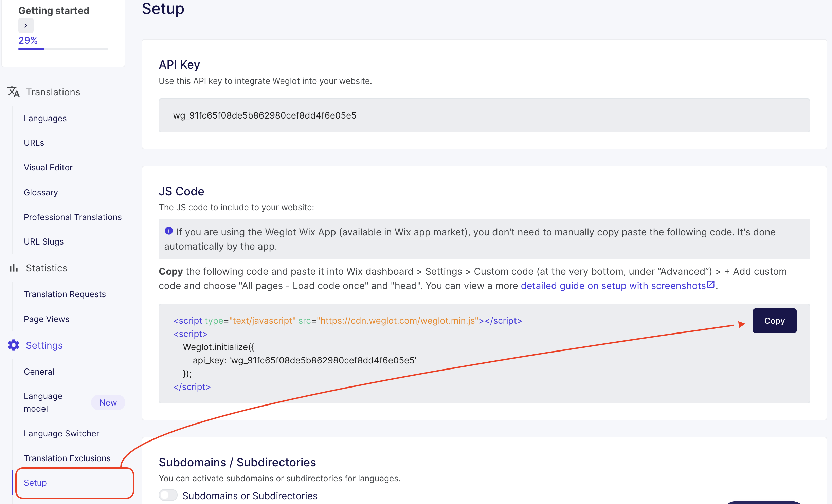Image resolution: width=832 pixels, height=504 pixels.
Task: Click the 29% progress percentage link
Action: point(28,40)
